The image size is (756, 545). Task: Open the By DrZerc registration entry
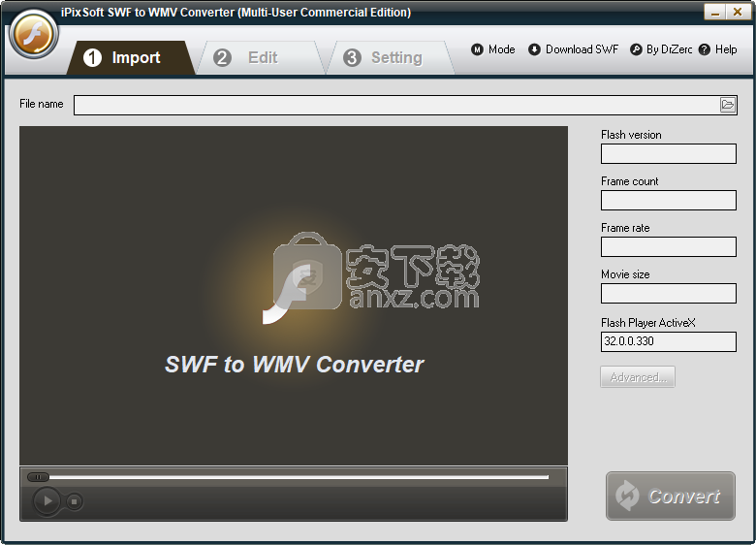point(661,49)
